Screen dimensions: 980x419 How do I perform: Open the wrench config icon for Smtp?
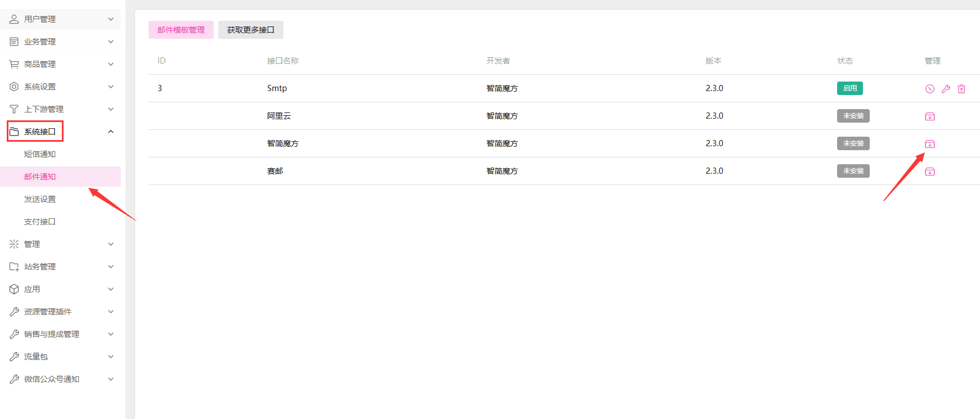point(946,89)
